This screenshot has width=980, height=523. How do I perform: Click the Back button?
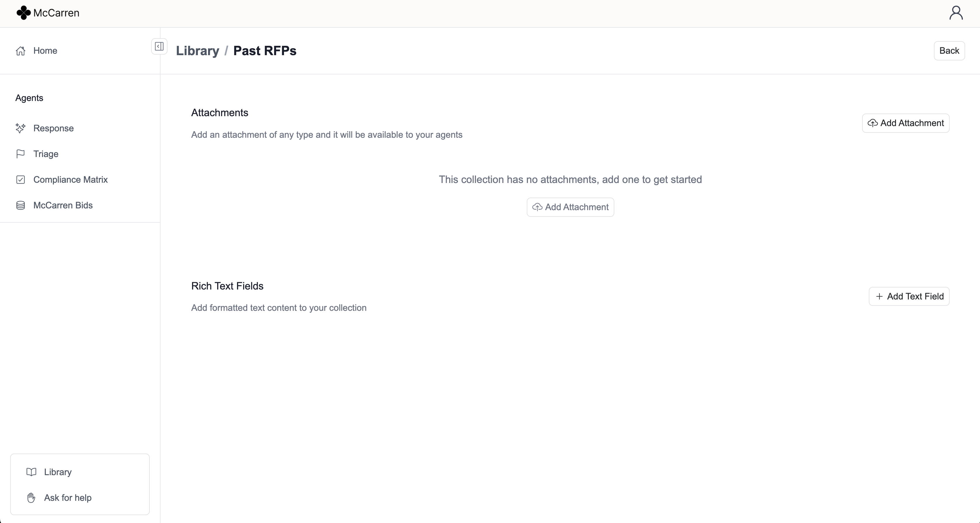[949, 50]
